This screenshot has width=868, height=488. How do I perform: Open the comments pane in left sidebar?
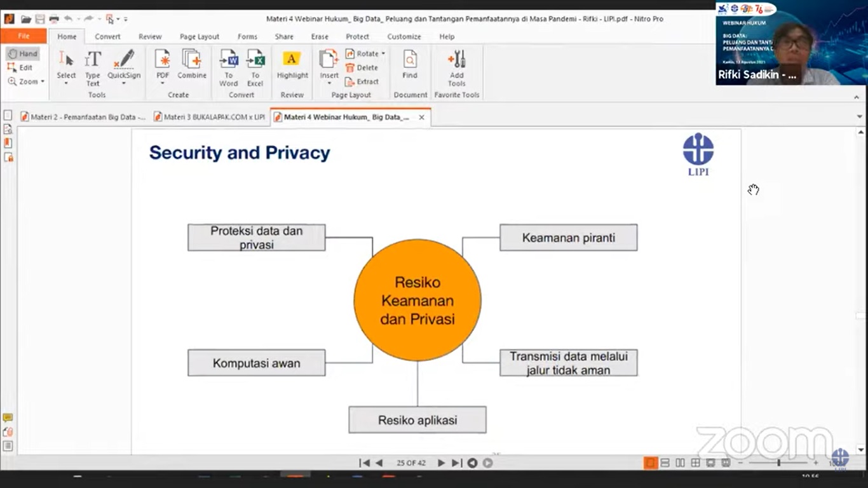(8, 418)
